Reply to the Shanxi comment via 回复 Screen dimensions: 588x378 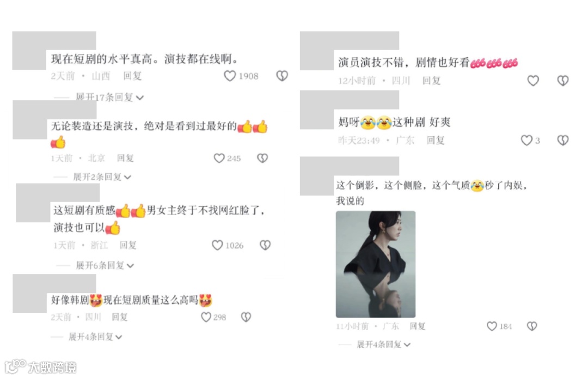(132, 76)
